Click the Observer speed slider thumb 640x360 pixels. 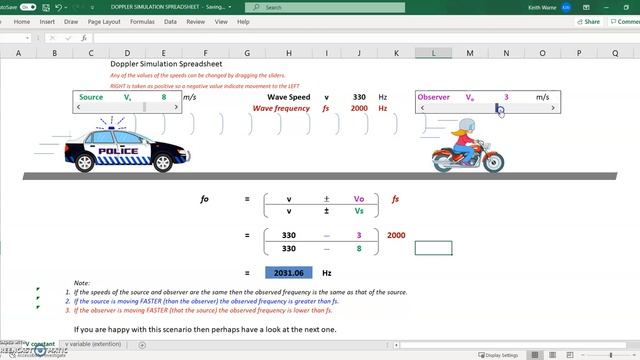pyautogui.click(x=497, y=108)
